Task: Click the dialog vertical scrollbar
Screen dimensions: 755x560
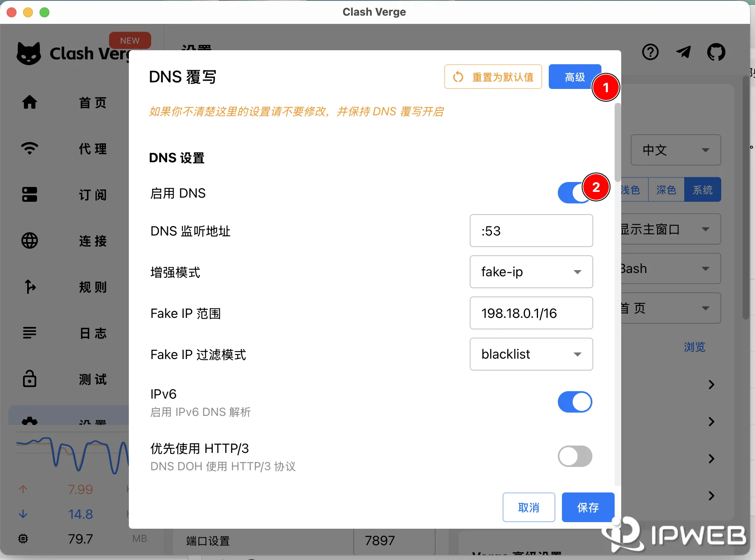Action: click(618, 142)
